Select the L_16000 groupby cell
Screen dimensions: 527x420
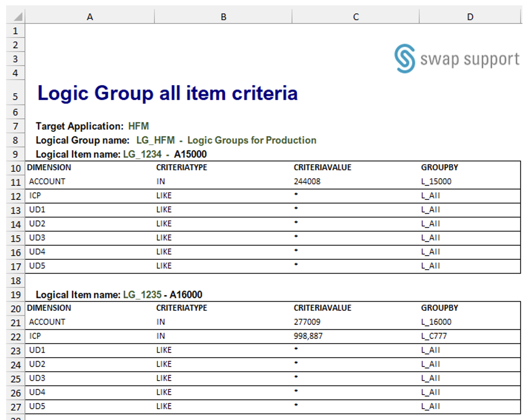(436, 322)
